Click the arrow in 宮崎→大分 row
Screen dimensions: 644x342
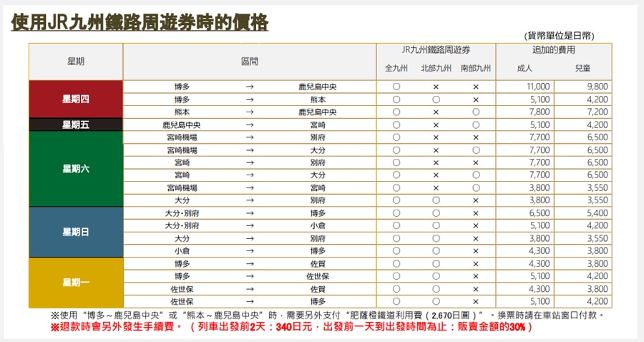250,175
